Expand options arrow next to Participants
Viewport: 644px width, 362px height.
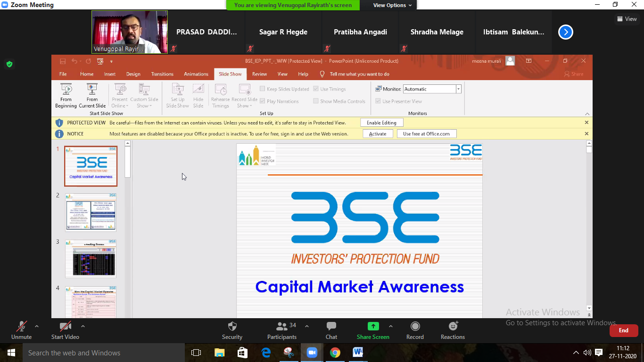tap(306, 326)
